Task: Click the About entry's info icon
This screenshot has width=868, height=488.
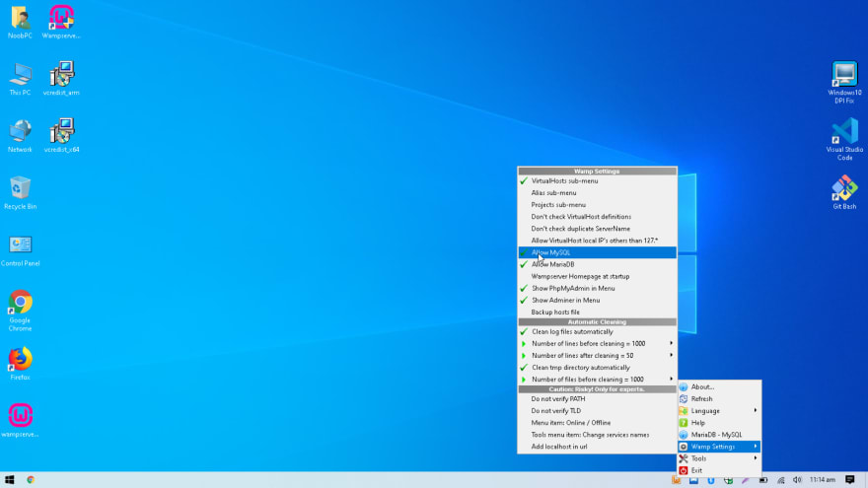Action: [684, 386]
